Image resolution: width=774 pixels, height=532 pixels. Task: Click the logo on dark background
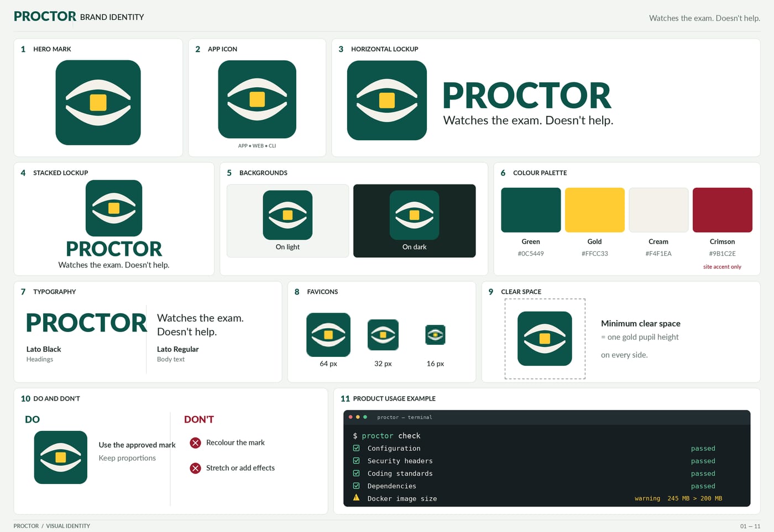(x=415, y=215)
